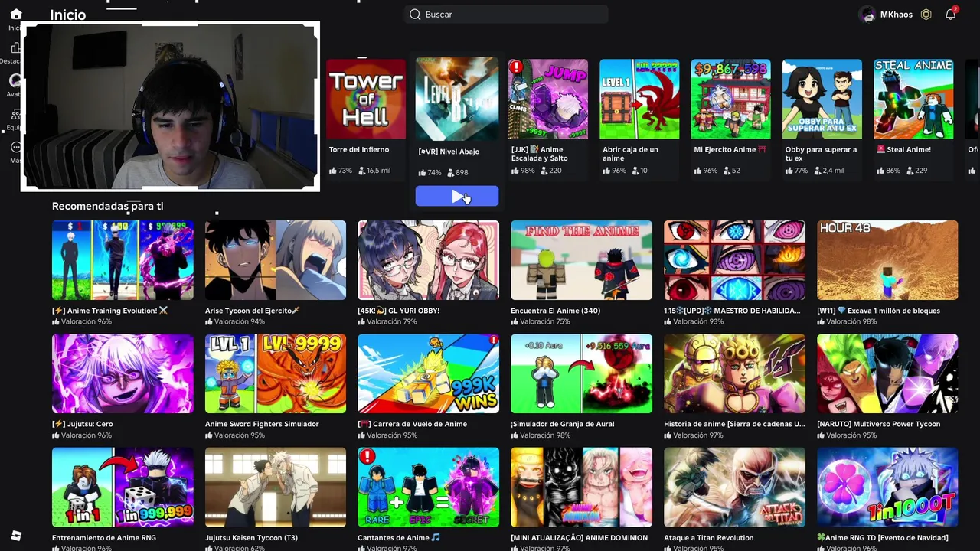This screenshot has height=551, width=980.
Task: Click the Recomendadas para ti heading
Action: point(108,206)
